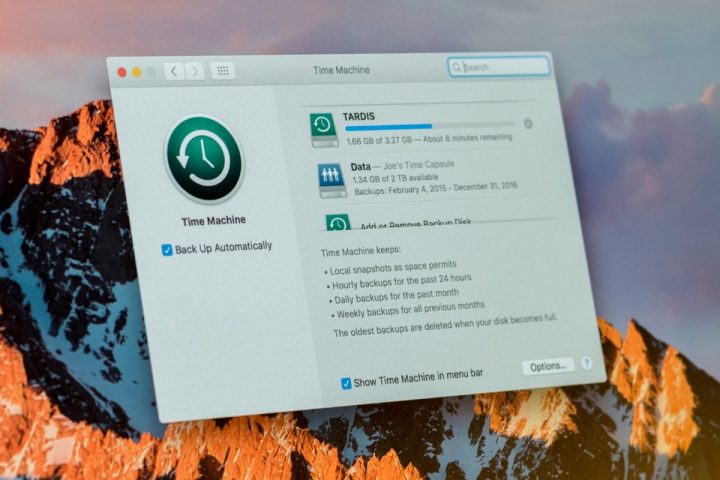720x480 pixels.
Task: Go forward with the right chevron
Action: pos(194,71)
